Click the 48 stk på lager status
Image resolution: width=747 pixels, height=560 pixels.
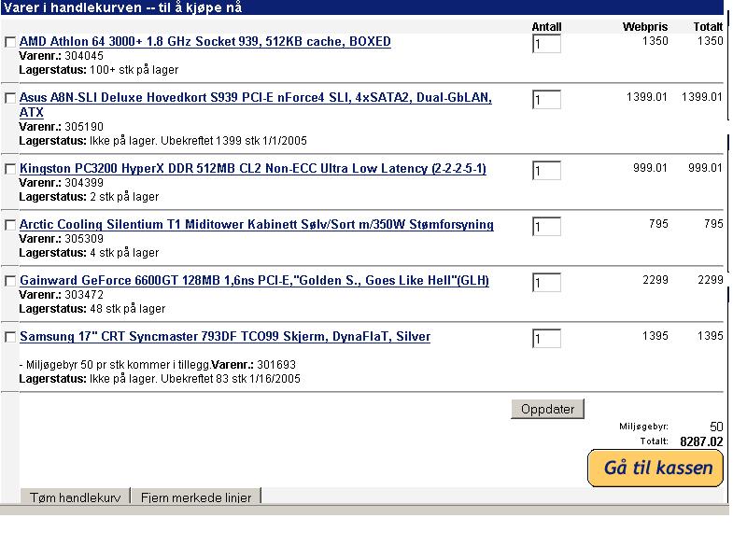(128, 309)
